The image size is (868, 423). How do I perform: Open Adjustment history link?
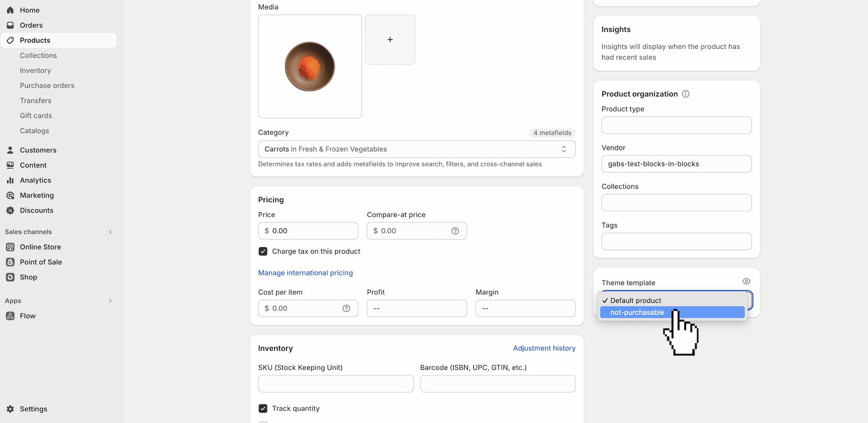[x=544, y=348]
